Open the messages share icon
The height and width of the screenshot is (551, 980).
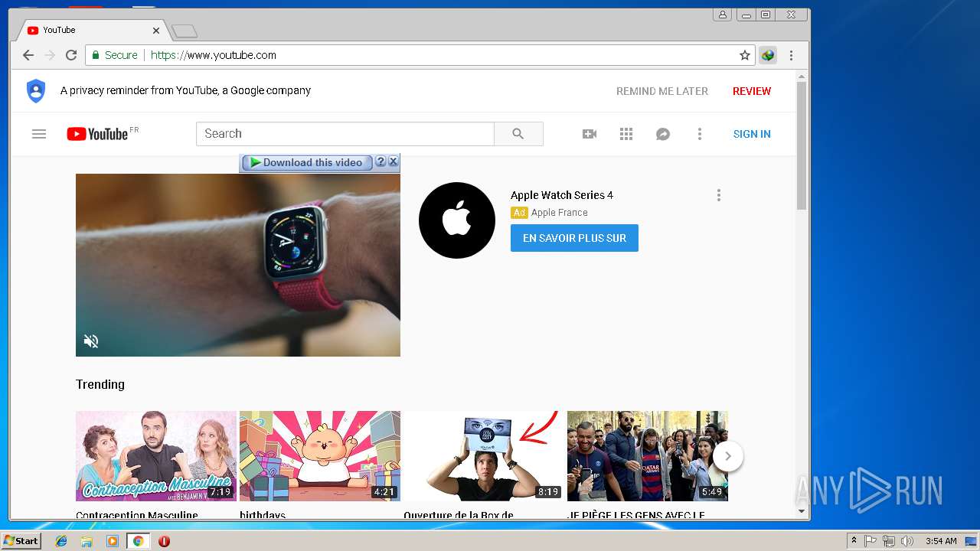pyautogui.click(x=663, y=134)
